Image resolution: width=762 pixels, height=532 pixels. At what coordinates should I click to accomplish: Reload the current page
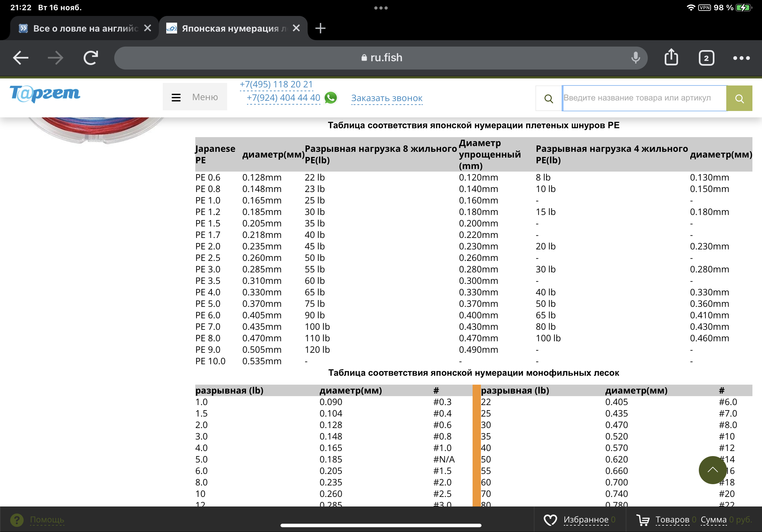coord(91,58)
